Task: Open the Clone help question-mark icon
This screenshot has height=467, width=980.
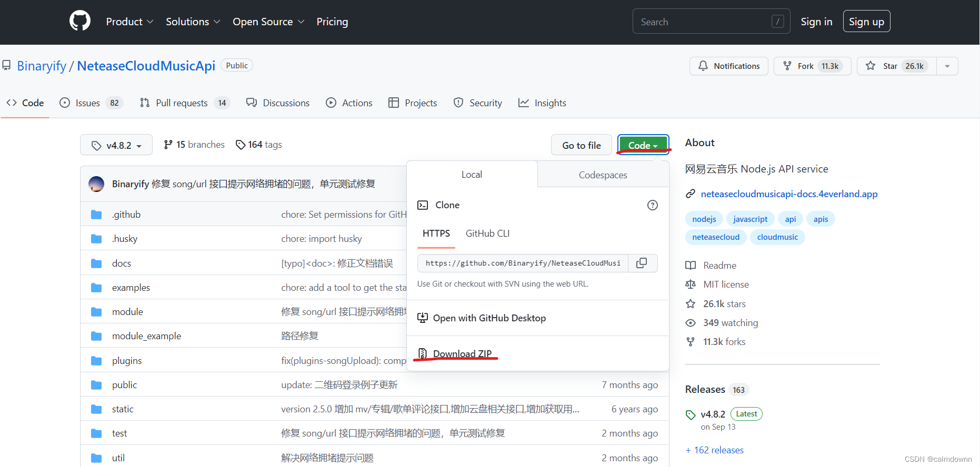Action: coord(653,205)
